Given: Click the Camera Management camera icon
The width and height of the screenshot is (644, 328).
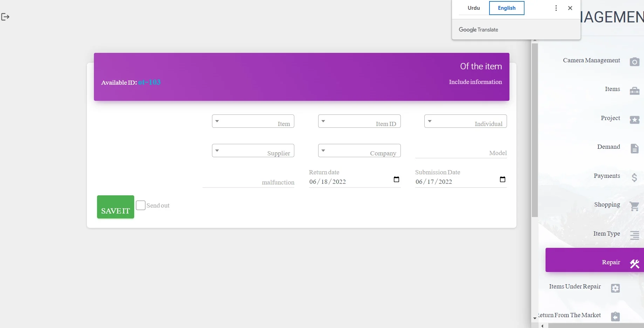Looking at the screenshot, I should [x=634, y=62].
